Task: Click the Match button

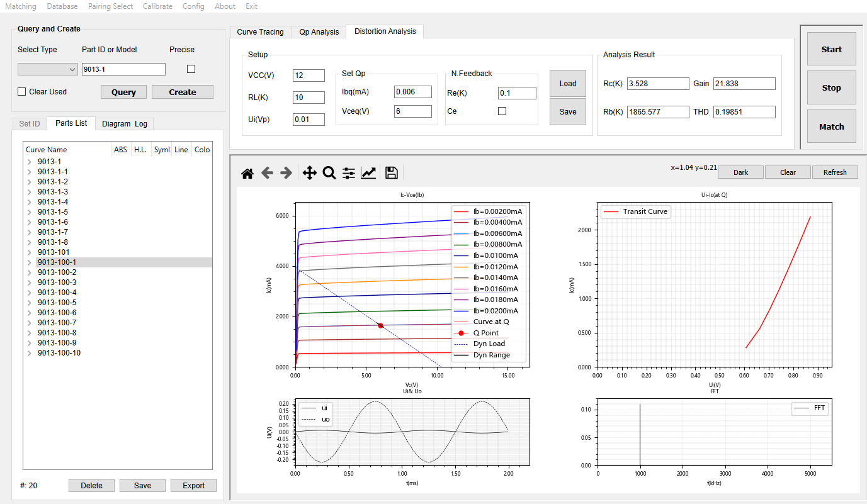Action: (x=831, y=126)
